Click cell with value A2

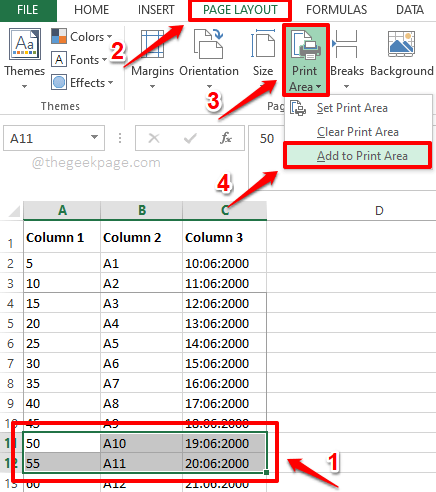pyautogui.click(x=142, y=283)
